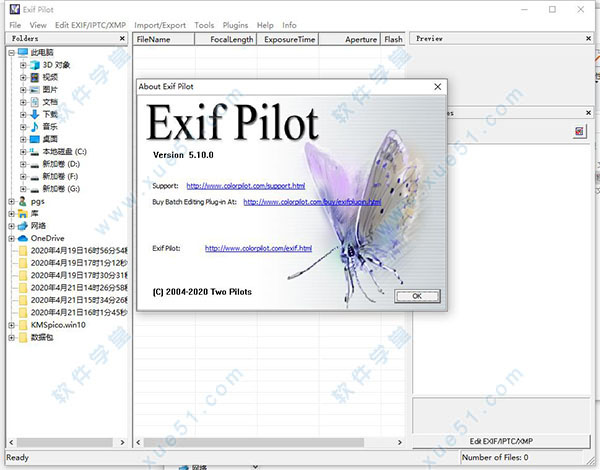Expand the KMSpico.win10 folder node
Viewport: 600px width, 470px height.
(11, 325)
